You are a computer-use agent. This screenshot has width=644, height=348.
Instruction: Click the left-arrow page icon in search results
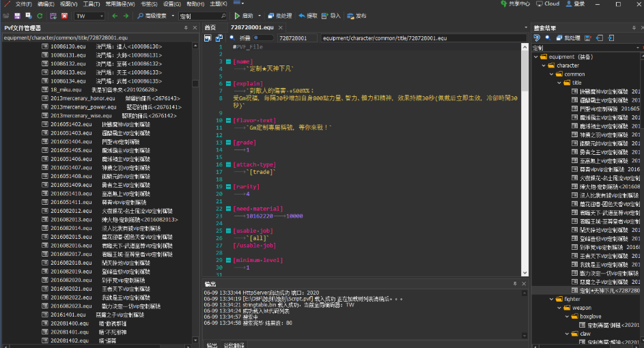pyautogui.click(x=600, y=38)
